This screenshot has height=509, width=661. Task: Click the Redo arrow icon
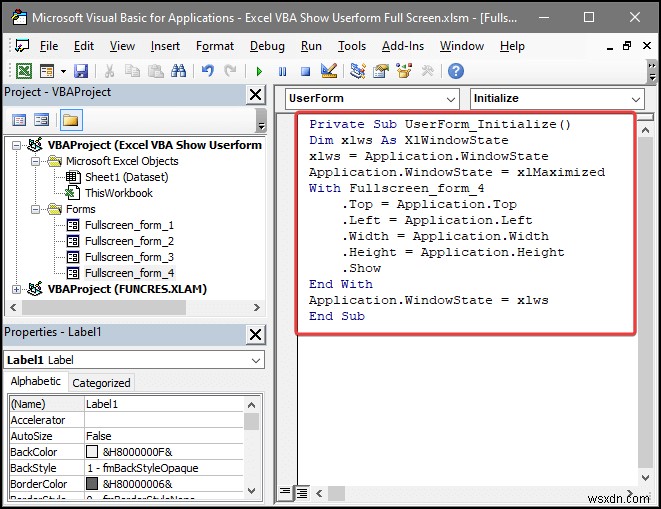tap(230, 71)
